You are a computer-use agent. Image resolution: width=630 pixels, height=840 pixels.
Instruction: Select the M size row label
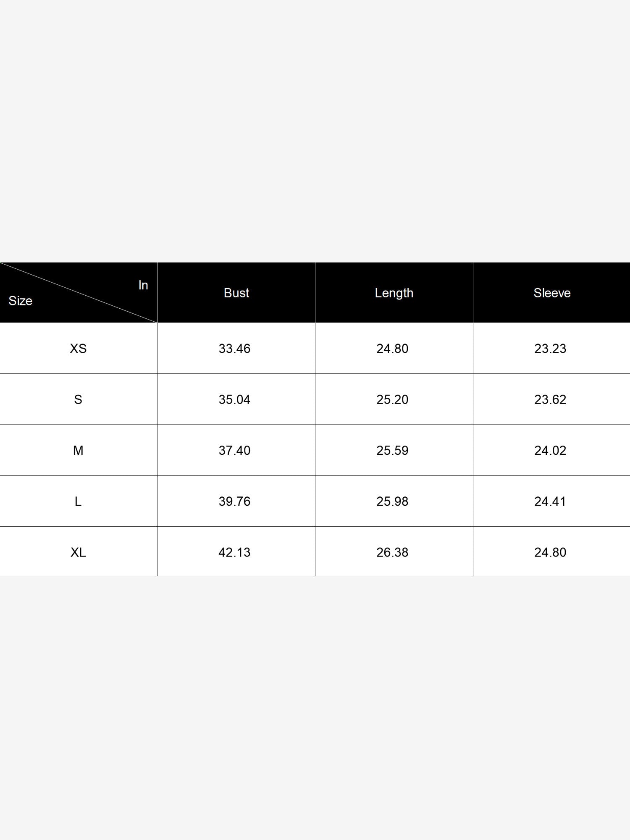[x=78, y=450]
